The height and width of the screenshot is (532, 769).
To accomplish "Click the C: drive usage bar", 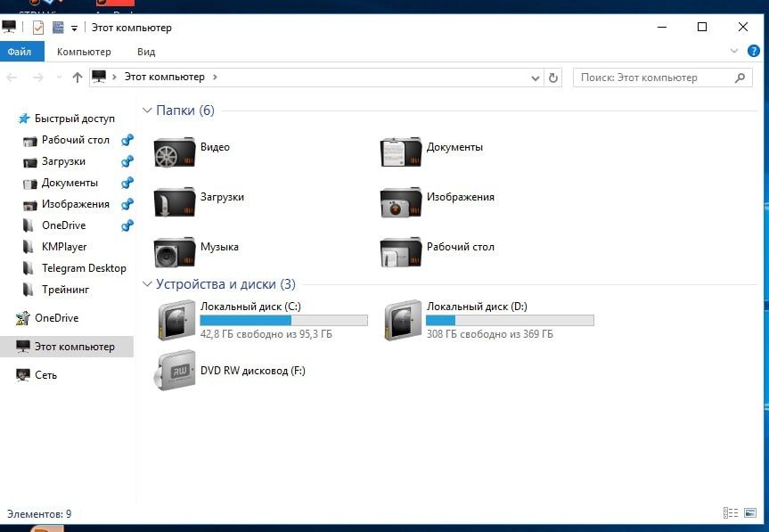I will (283, 320).
